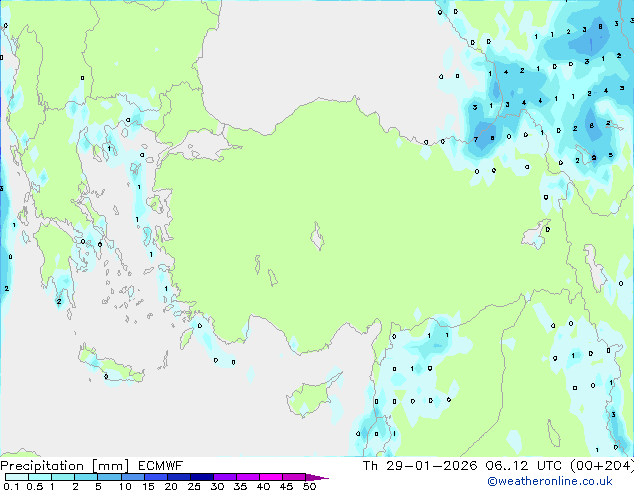Pick the 15–20 mm blue legend swatch
Image resolution: width=634 pixels, height=490 pixels.
(155, 477)
